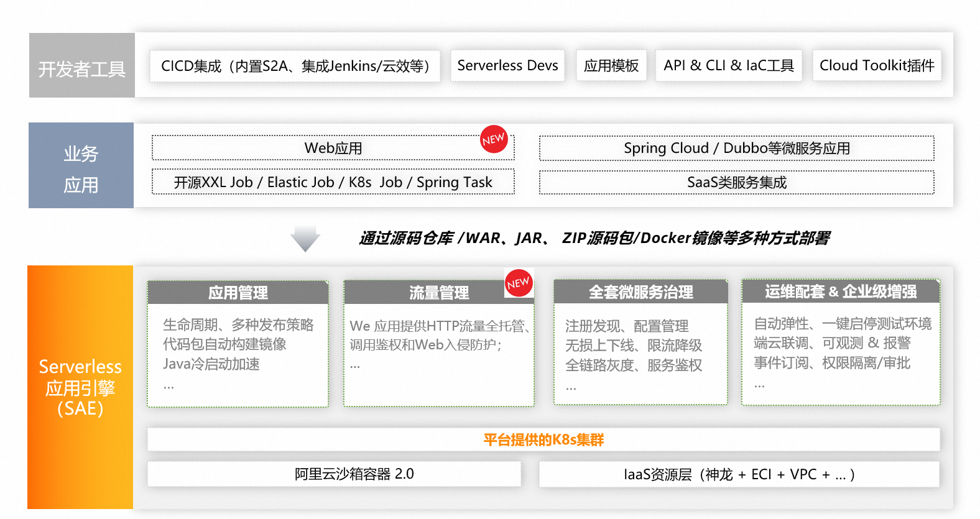Click the italic 通过源码仓库 deployment caption

(x=594, y=238)
